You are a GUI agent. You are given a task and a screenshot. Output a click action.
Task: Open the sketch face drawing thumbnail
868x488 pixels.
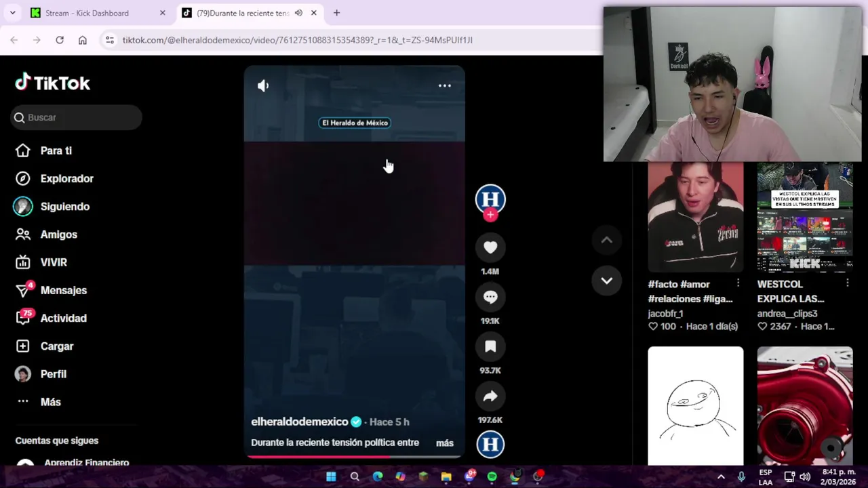(695, 405)
